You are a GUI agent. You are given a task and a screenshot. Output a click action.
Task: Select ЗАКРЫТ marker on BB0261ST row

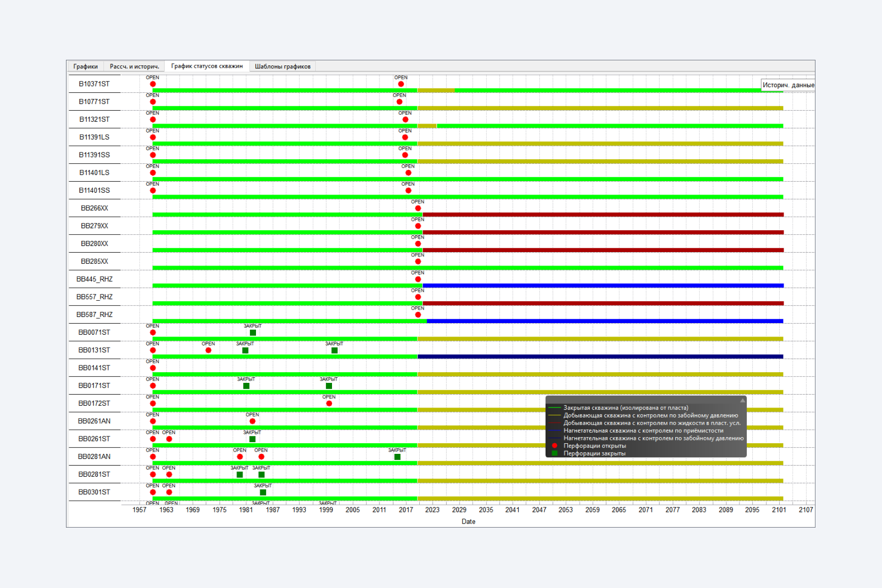pos(252,439)
